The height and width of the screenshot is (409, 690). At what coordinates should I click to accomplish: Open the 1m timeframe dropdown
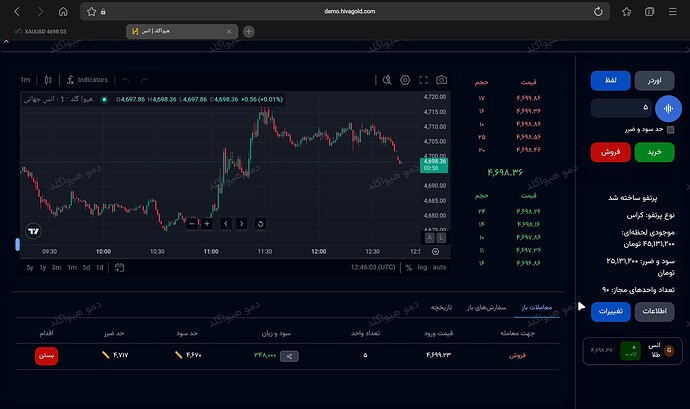point(25,80)
